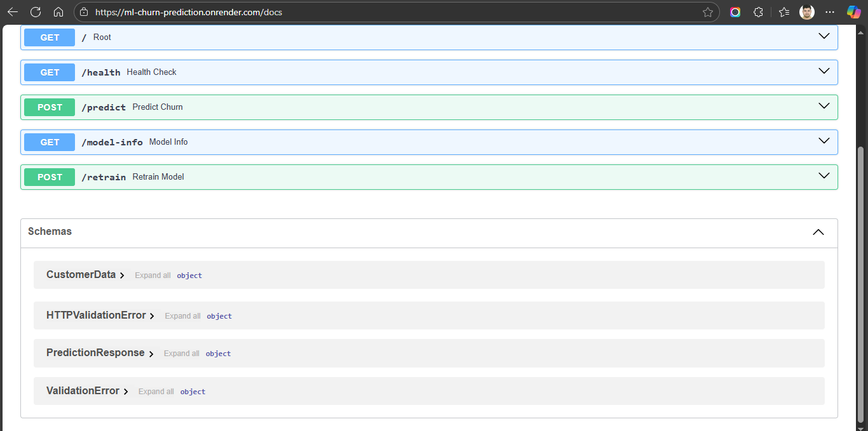The height and width of the screenshot is (431, 868).
Task: Click the object label beside CustomerData
Action: 189,275
